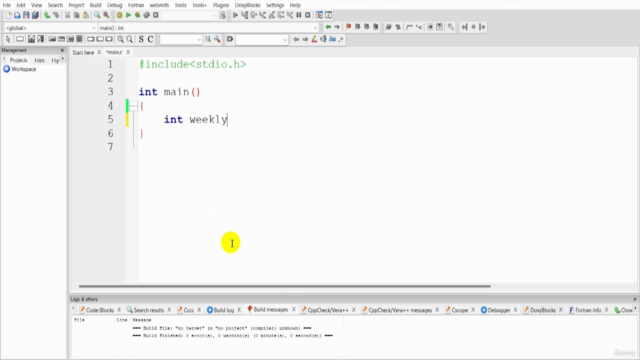This screenshot has width=640, height=360.
Task: Click the Abort build icon
Action: click(x=156, y=15)
